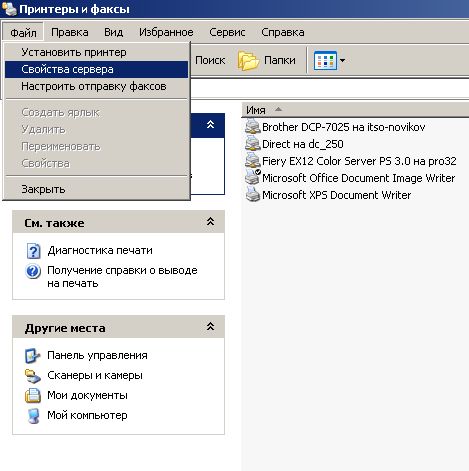Open Диагностика печати help icon

(33, 251)
